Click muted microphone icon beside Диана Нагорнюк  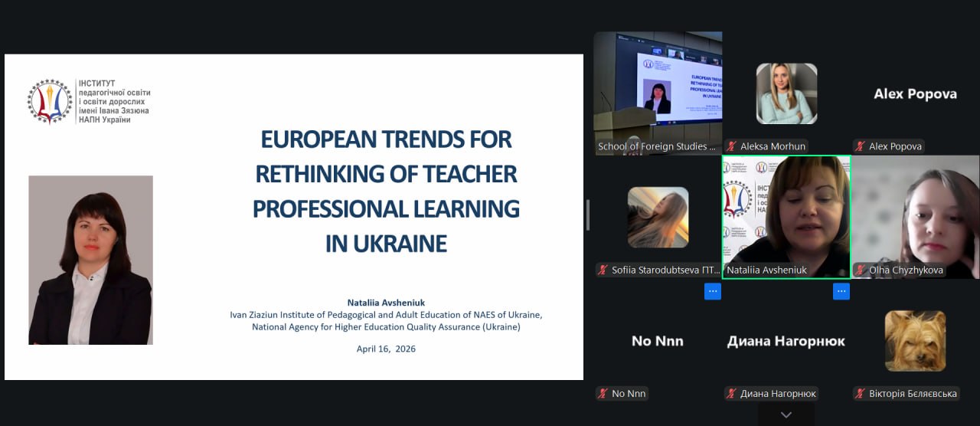coord(733,394)
